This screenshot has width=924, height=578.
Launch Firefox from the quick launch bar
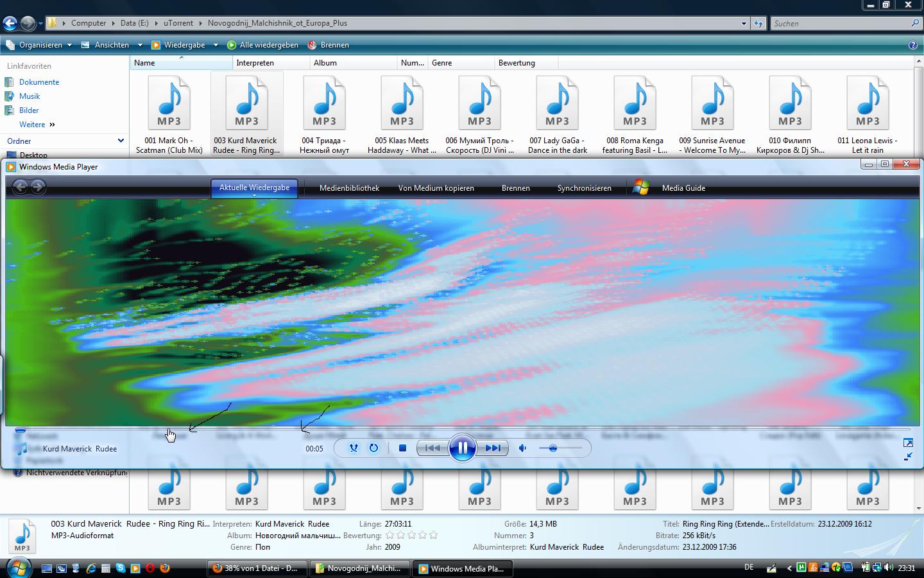pyautogui.click(x=165, y=568)
